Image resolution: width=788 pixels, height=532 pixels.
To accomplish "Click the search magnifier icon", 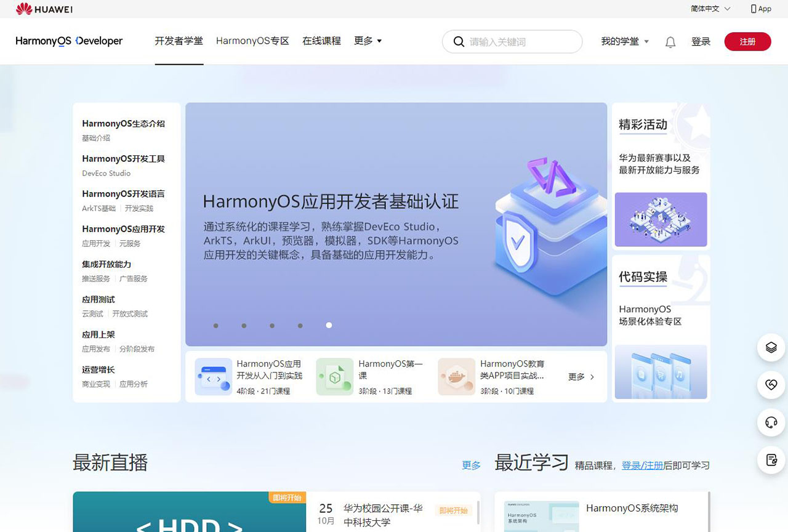I will tap(459, 42).
